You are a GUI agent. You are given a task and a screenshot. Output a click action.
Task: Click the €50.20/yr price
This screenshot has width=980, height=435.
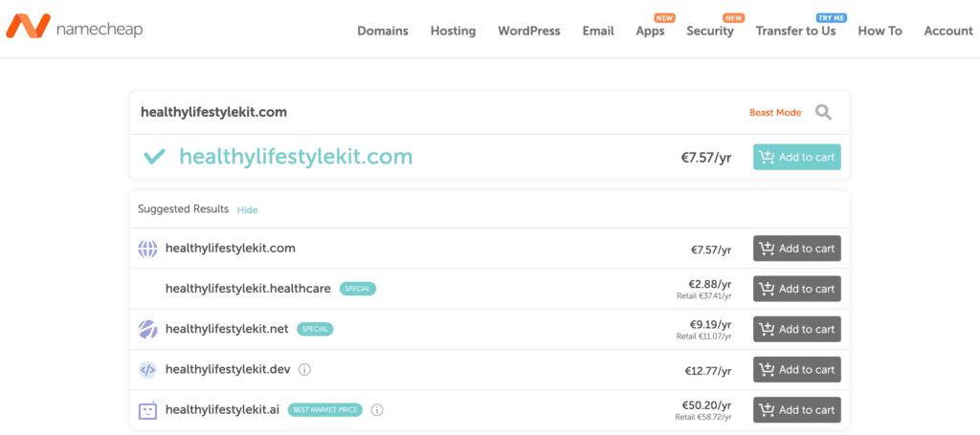[x=707, y=405]
